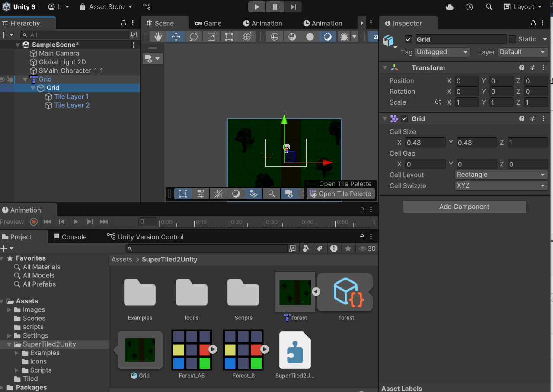Select the Rect tool

[229, 37]
